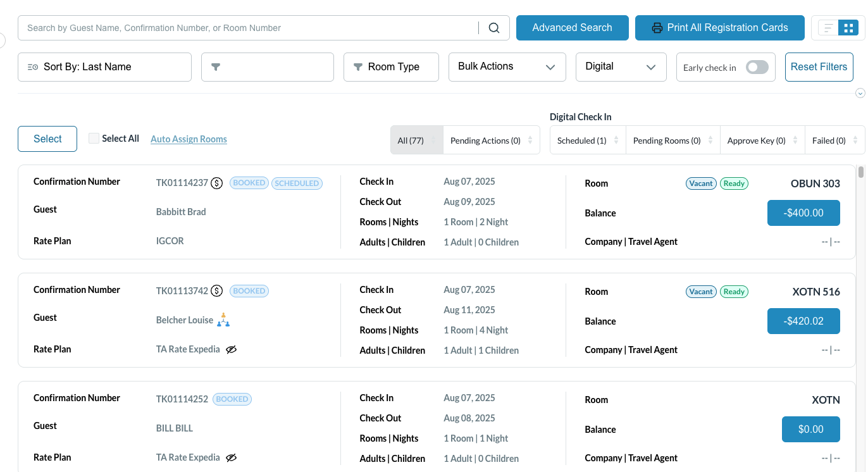Click group icon next to Belcher Louise
The height and width of the screenshot is (472, 868).
(x=223, y=320)
